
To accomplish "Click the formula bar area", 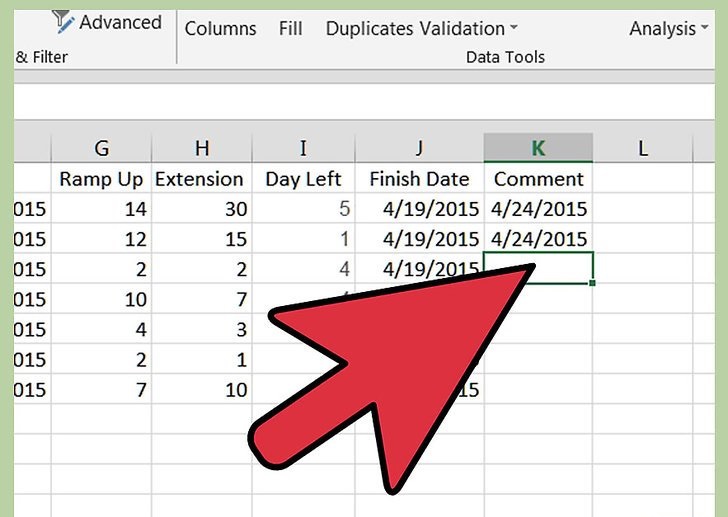I will (364, 102).
